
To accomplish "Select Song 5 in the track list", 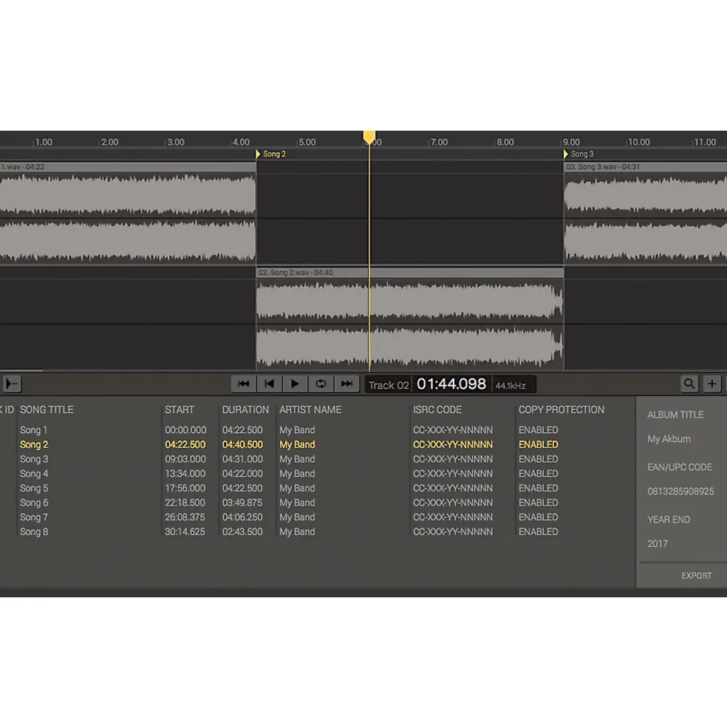I will 34,488.
